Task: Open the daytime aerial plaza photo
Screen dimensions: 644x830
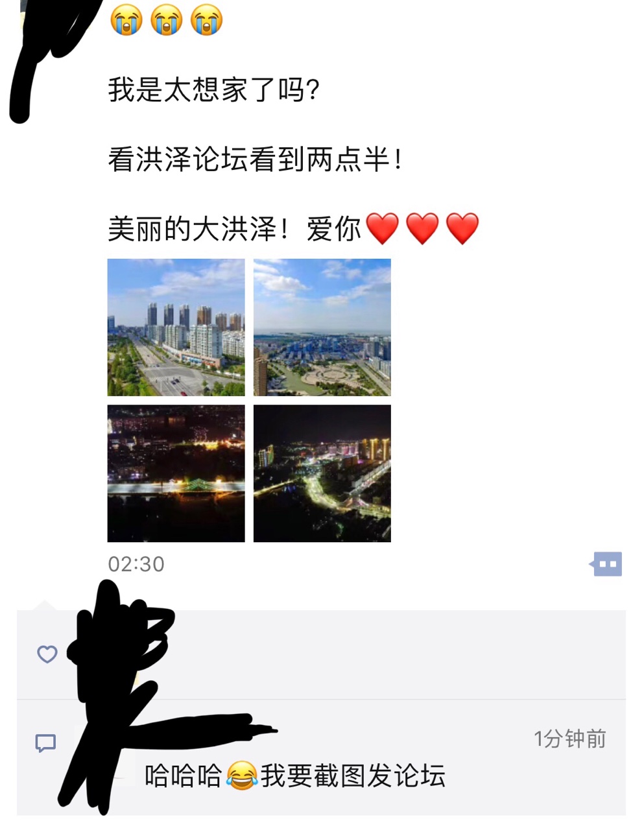Action: [322, 327]
